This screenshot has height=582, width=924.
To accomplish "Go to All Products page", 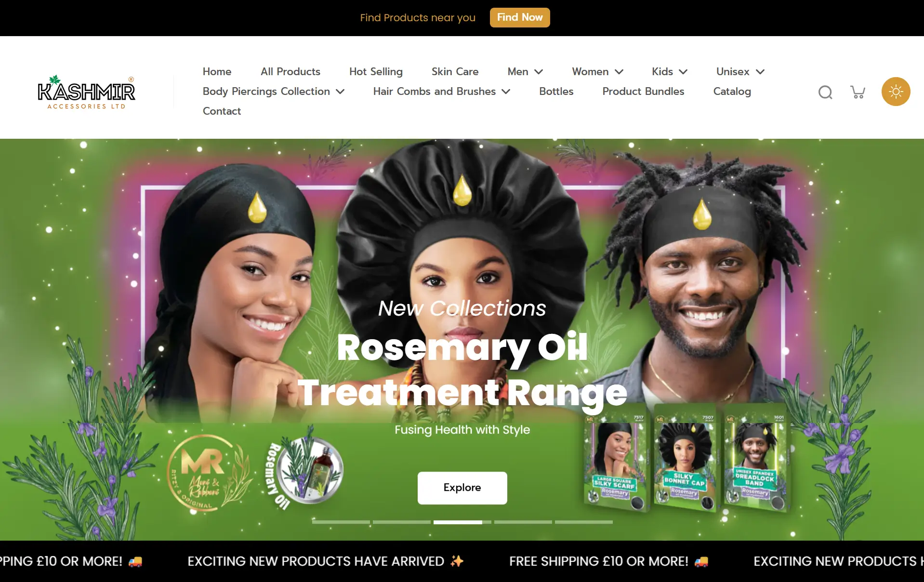I will (290, 71).
